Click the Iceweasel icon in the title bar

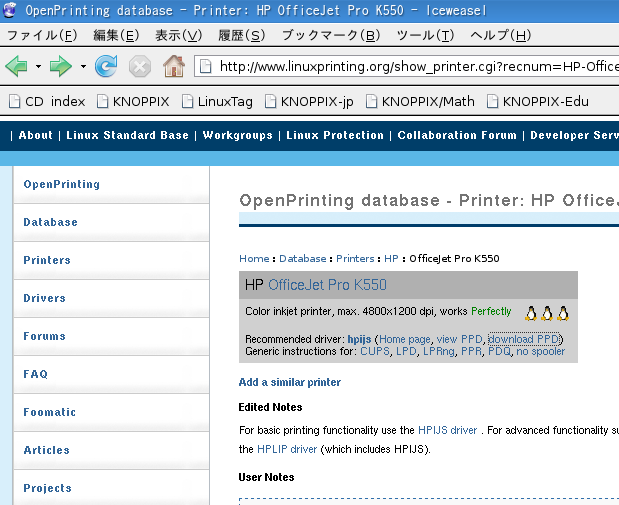click(x=9, y=10)
